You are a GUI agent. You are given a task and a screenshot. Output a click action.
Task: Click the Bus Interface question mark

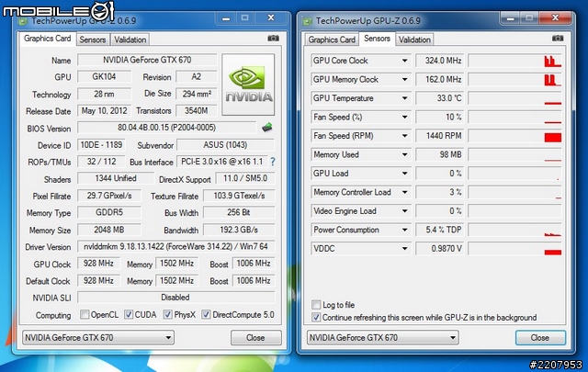coord(273,162)
